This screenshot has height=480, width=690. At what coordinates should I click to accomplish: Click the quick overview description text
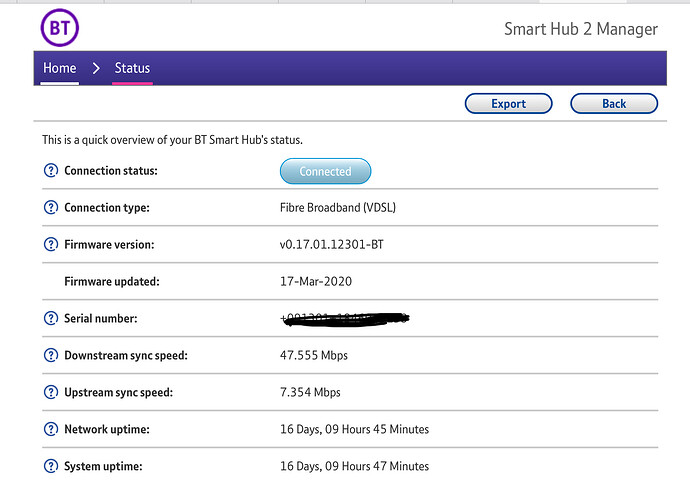pos(172,140)
